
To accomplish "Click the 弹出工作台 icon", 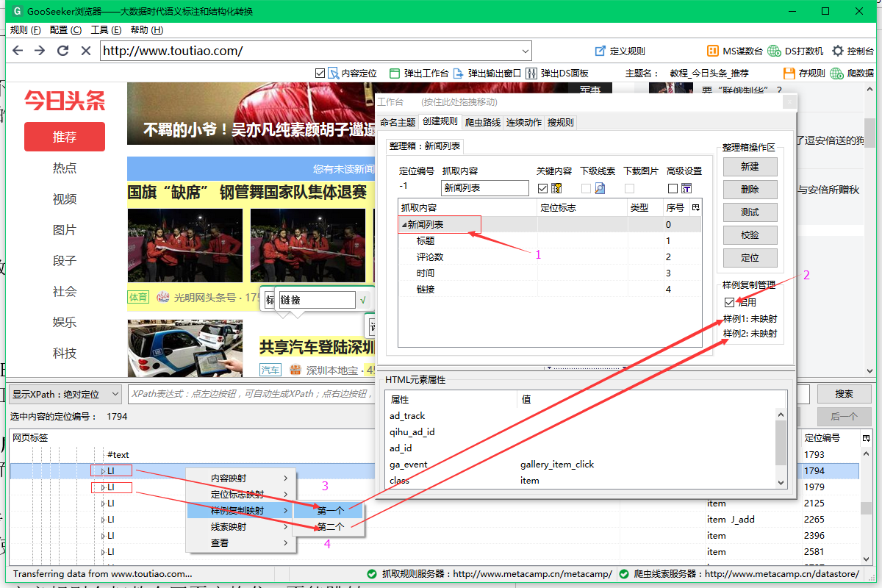I will [395, 73].
